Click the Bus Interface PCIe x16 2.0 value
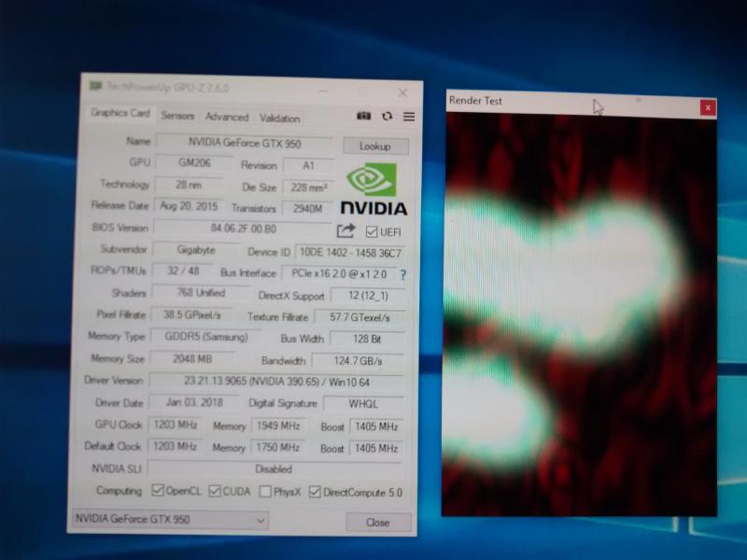 click(x=339, y=273)
